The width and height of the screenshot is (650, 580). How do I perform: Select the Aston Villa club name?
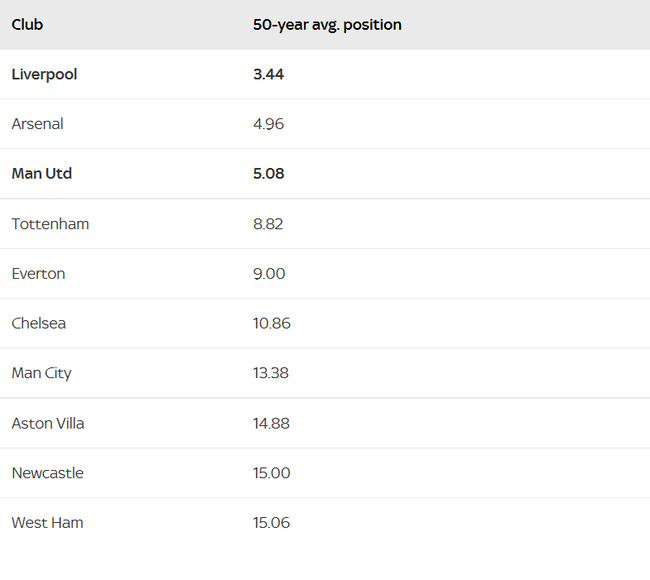[x=48, y=423]
